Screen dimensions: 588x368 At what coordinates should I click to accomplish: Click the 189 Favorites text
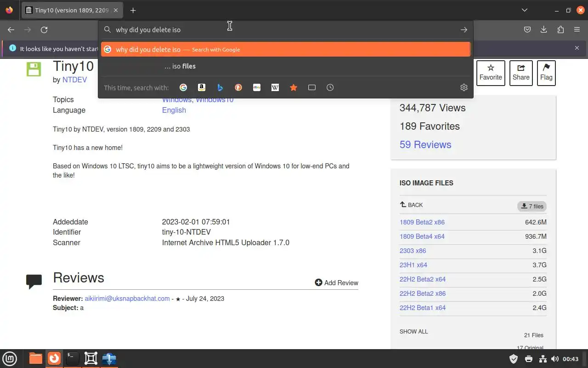click(430, 126)
